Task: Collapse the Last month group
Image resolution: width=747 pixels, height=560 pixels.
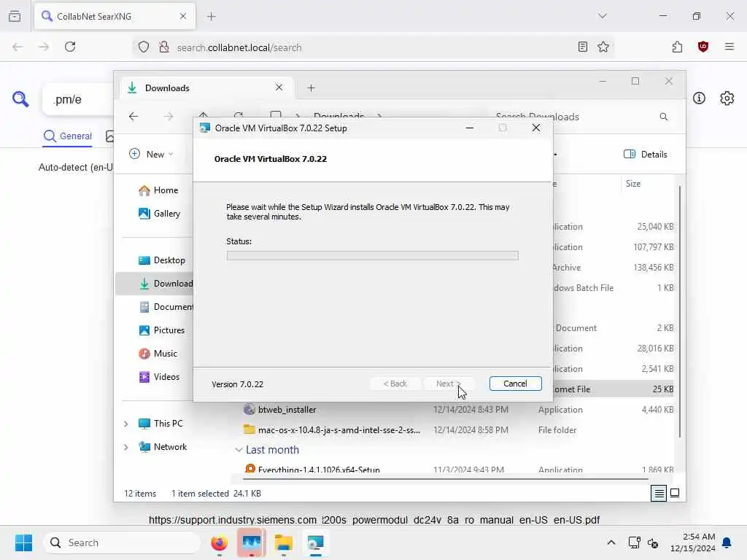Action: (x=239, y=449)
